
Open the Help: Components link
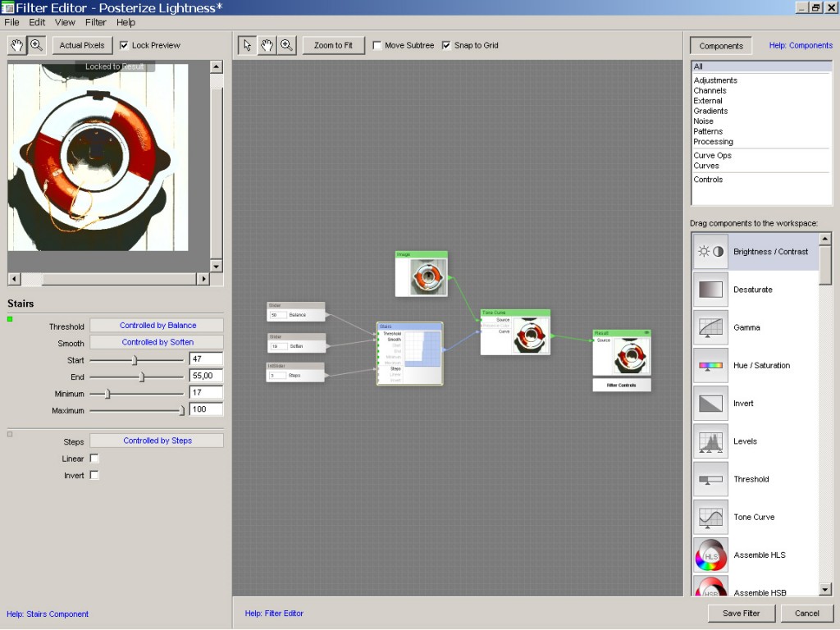[x=801, y=46]
